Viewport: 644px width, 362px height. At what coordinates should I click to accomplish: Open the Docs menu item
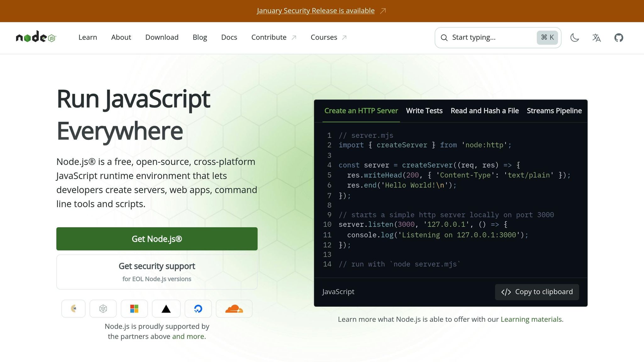point(229,37)
